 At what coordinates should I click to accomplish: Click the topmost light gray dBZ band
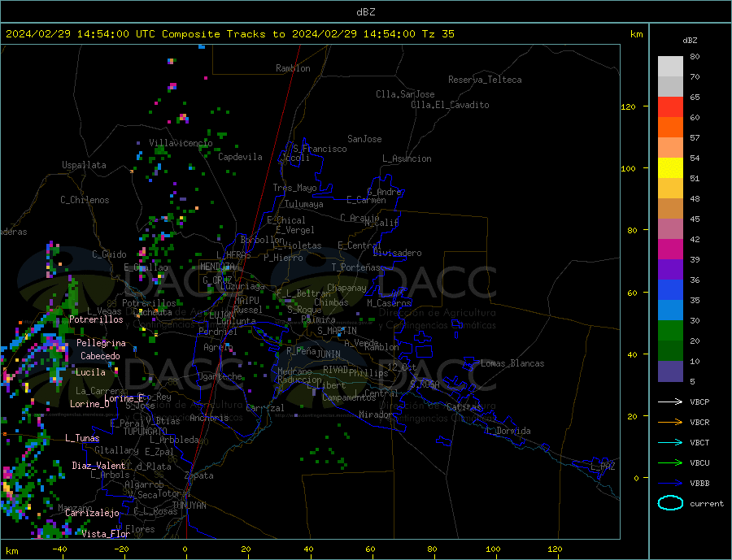pyautogui.click(x=670, y=67)
